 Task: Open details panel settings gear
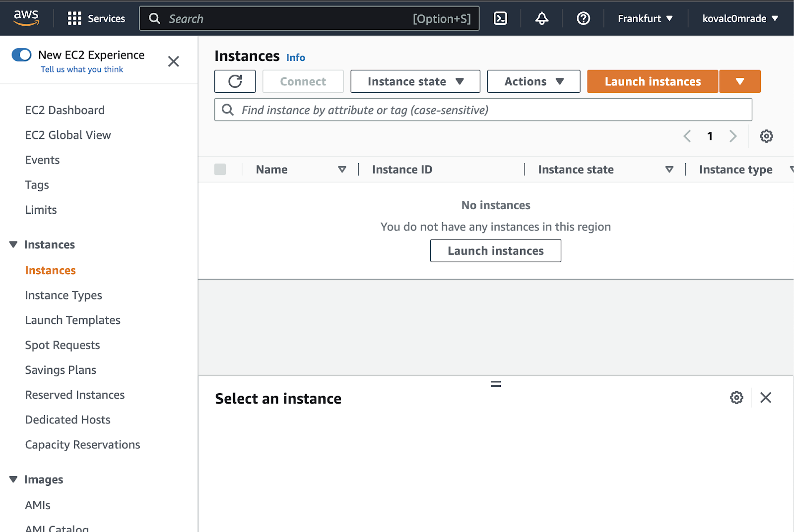736,398
